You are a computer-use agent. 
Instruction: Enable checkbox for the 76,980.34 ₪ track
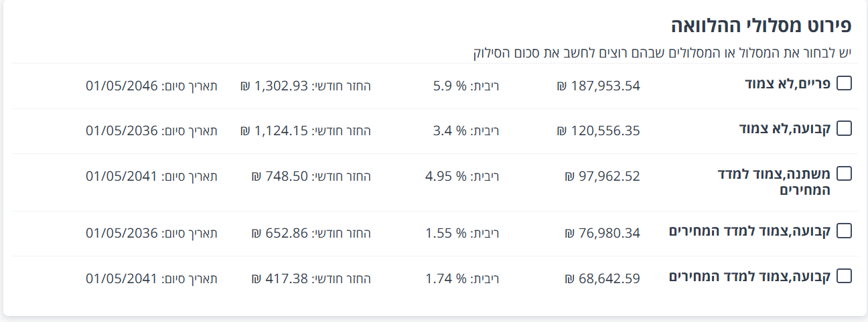[x=845, y=231]
